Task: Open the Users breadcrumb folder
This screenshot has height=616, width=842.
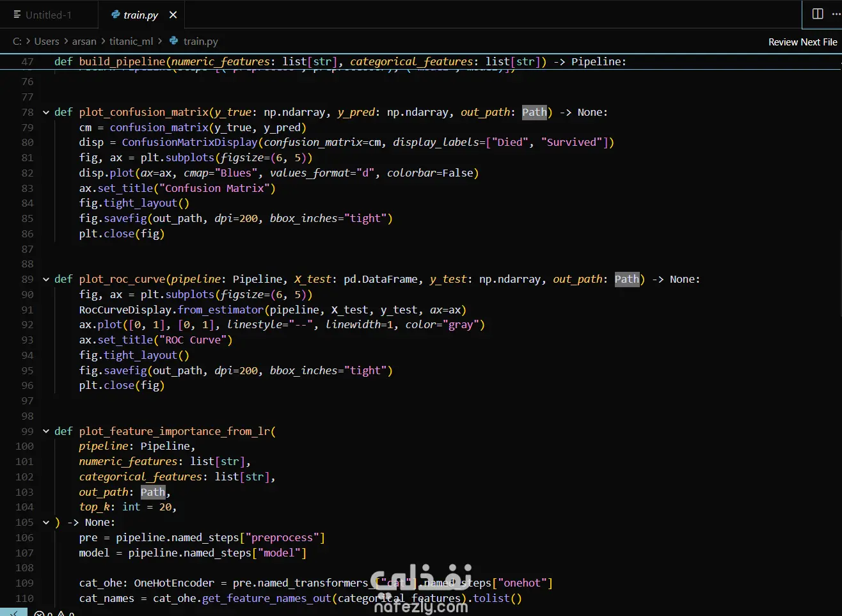Action: (47, 41)
